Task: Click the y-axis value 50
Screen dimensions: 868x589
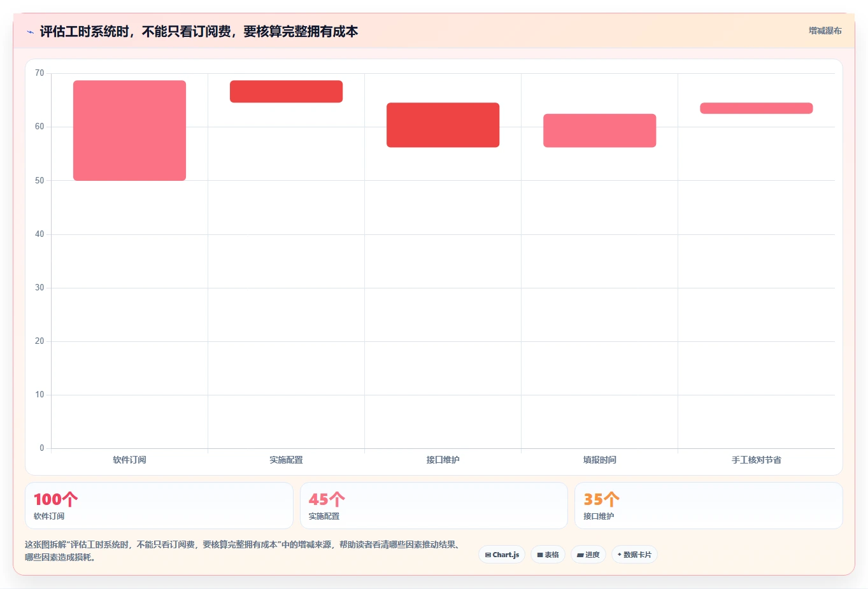Action: point(39,180)
